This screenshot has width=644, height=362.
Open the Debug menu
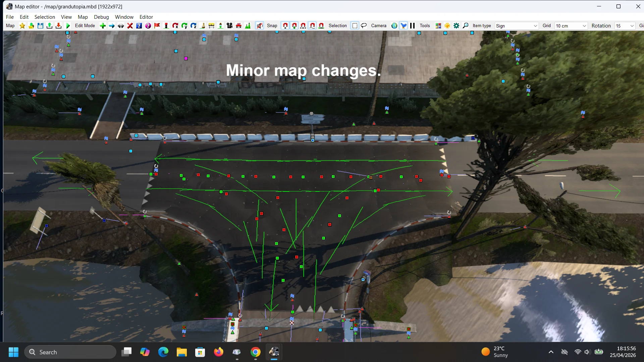[101, 17]
